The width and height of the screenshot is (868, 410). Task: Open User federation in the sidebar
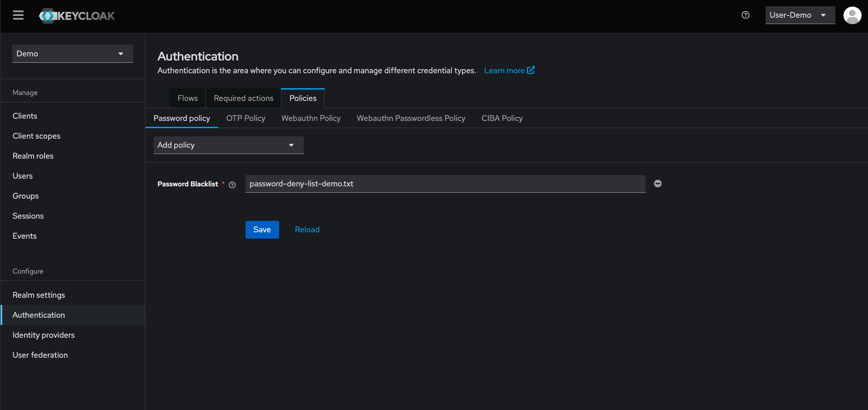click(x=73, y=355)
